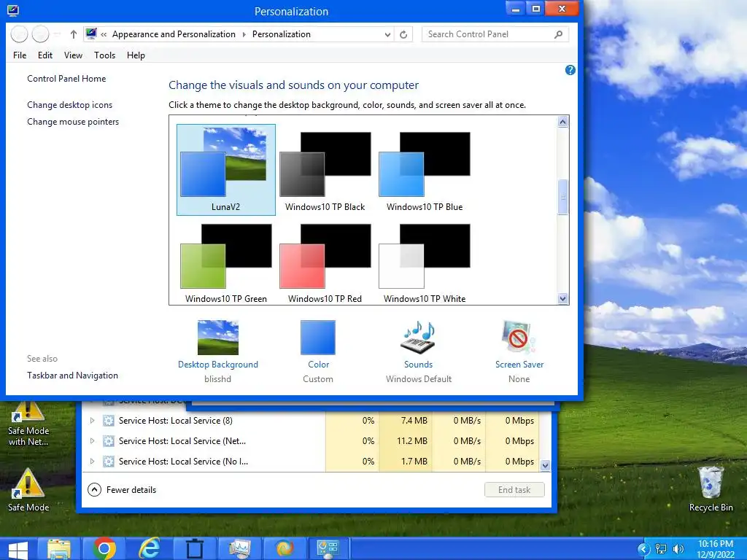Viewport: 747px width, 560px height.
Task: Select the LunaV2 theme
Action: pyautogui.click(x=226, y=170)
